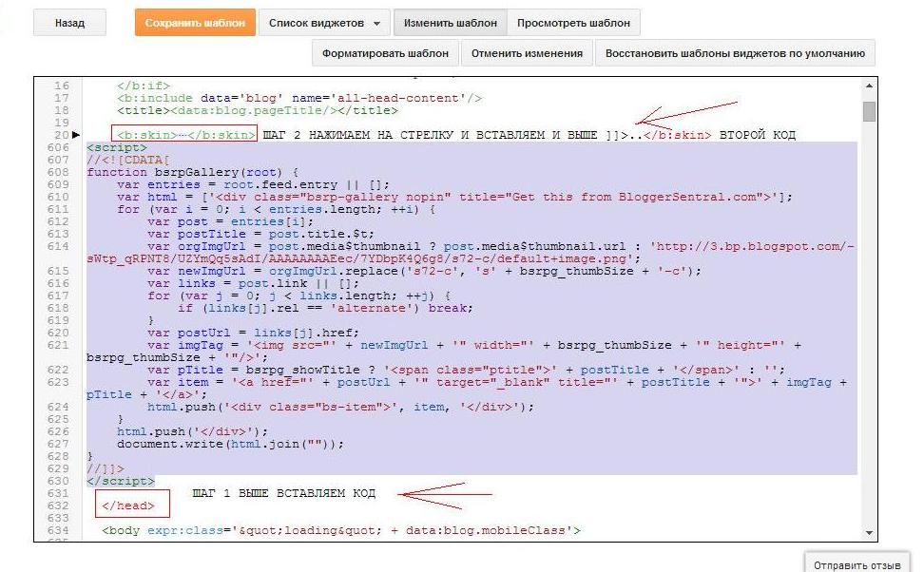The width and height of the screenshot is (924, 572).
Task: Save template with Сохранить шаблон
Action: coord(195,23)
